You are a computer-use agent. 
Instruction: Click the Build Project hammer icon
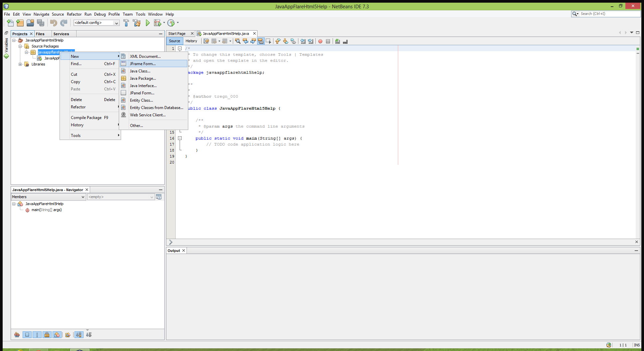126,23
